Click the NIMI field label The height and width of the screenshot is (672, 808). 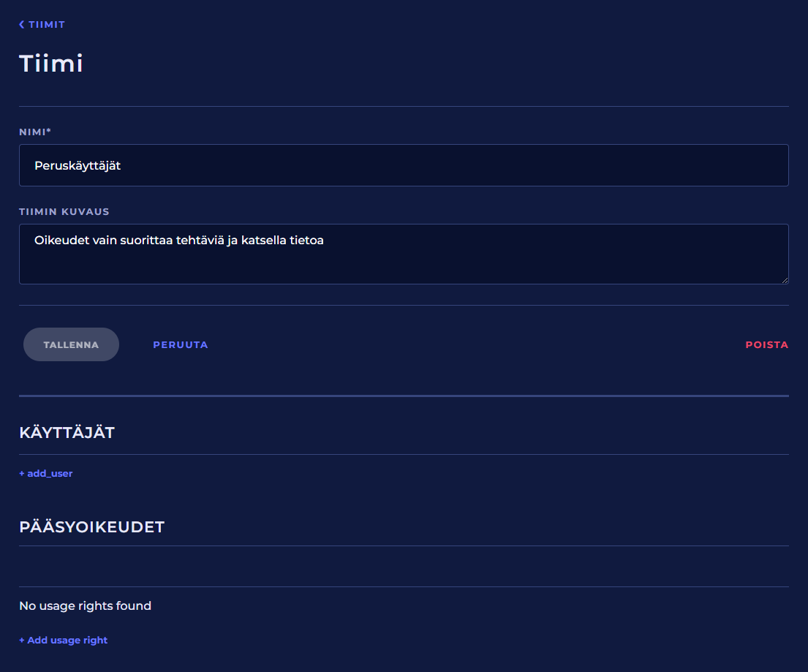coord(35,132)
